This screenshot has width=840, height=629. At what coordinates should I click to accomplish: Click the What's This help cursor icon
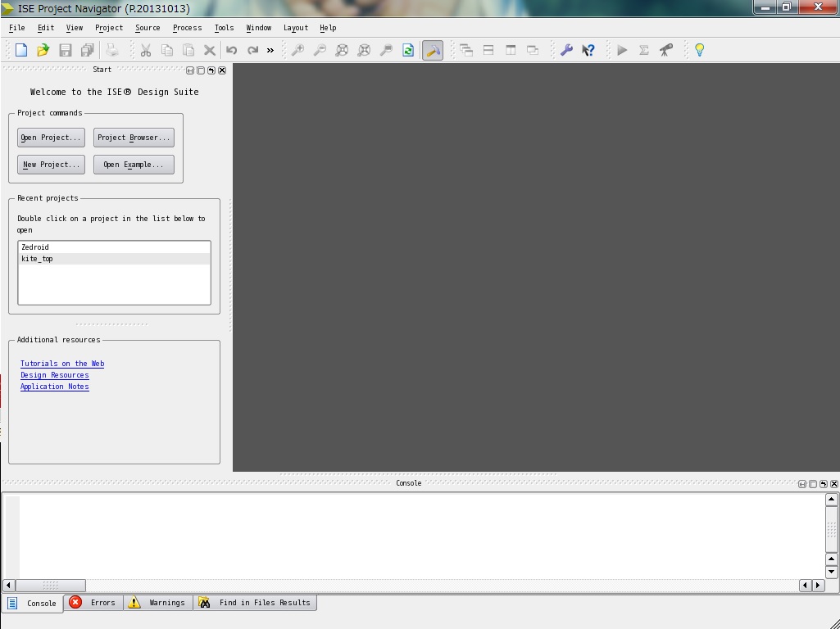coord(588,50)
